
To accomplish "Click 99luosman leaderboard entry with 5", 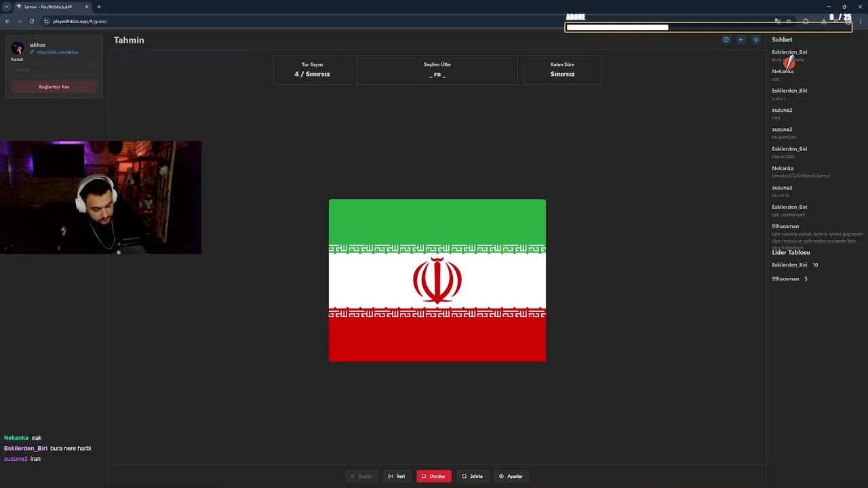I will 789,279.
